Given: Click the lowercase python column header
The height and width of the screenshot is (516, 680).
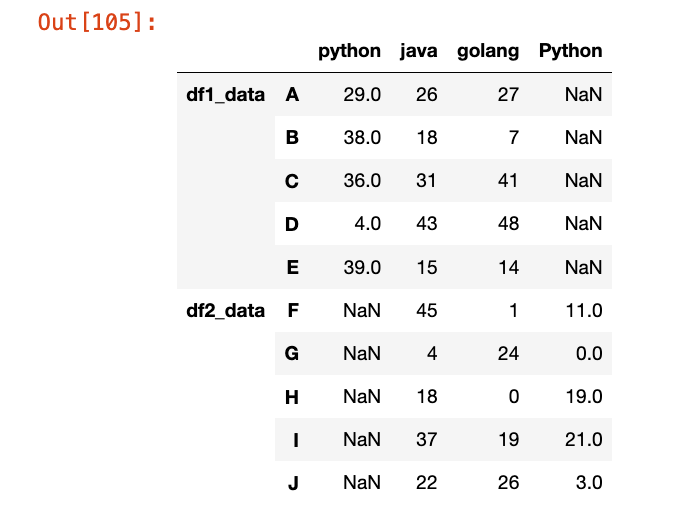Looking at the screenshot, I should click(349, 51).
